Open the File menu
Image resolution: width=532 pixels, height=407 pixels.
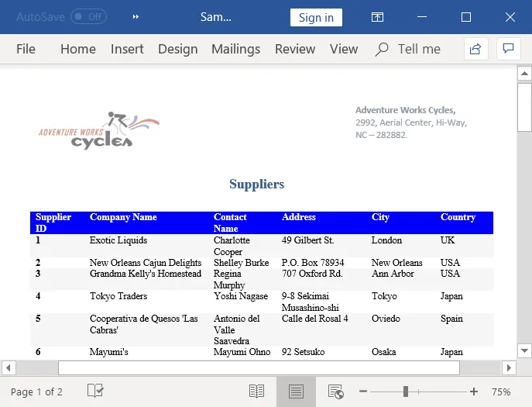point(26,49)
